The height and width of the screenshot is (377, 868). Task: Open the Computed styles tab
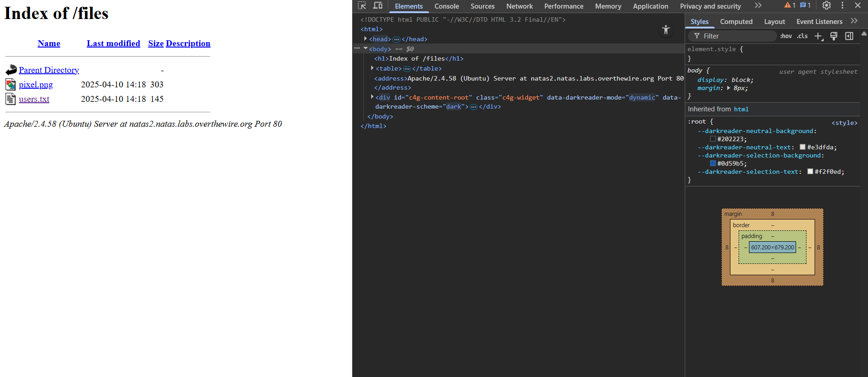tap(736, 22)
